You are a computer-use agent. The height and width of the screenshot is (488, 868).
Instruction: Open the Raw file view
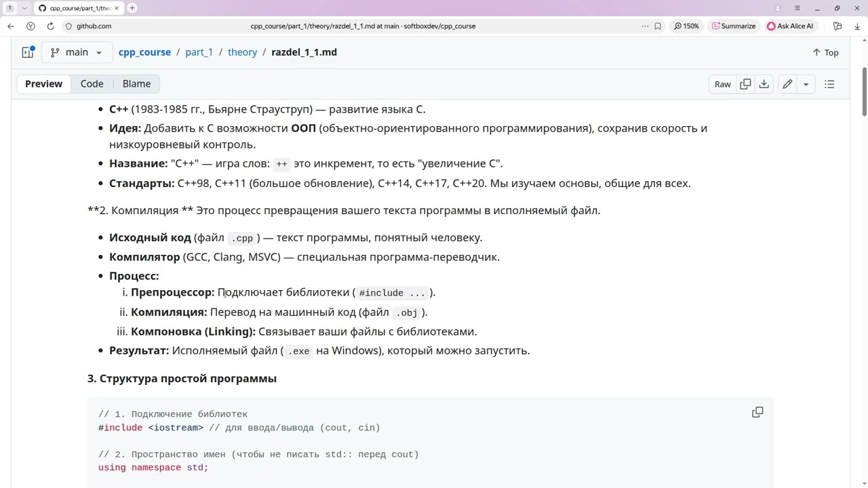click(x=722, y=84)
